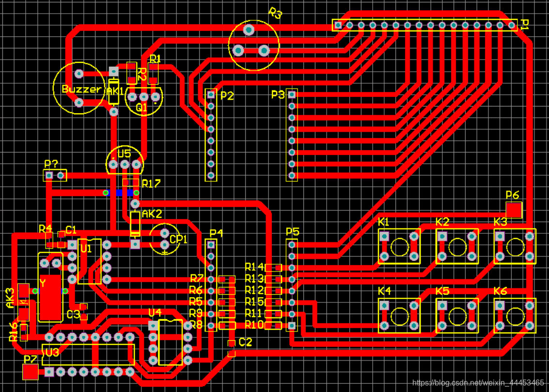The image size is (549, 392).
Task: Click the R10 resistor designator
Action: coord(254,325)
